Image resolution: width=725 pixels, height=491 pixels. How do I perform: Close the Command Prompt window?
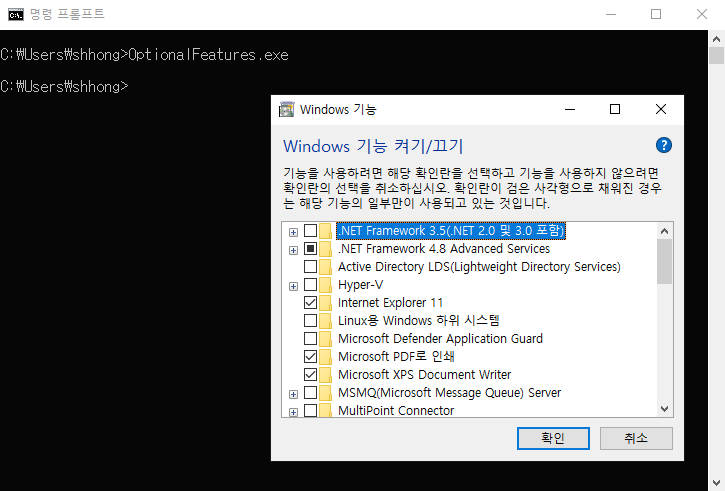click(701, 14)
